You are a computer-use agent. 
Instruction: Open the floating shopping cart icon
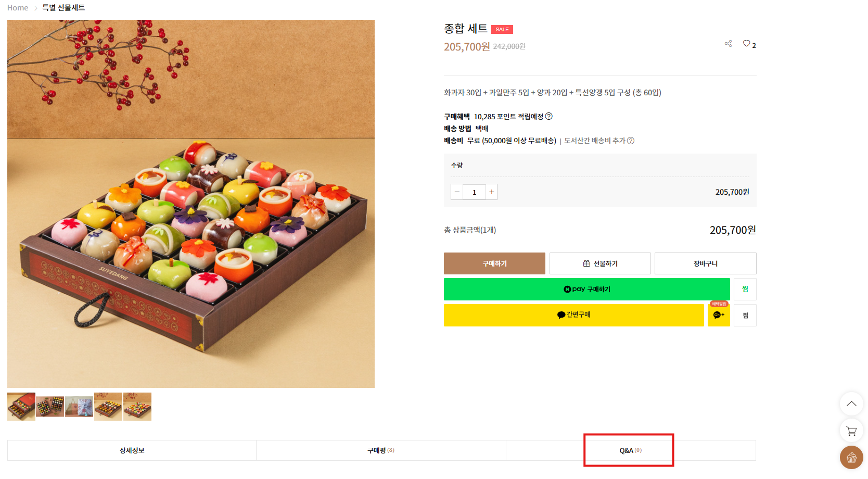coord(851,431)
